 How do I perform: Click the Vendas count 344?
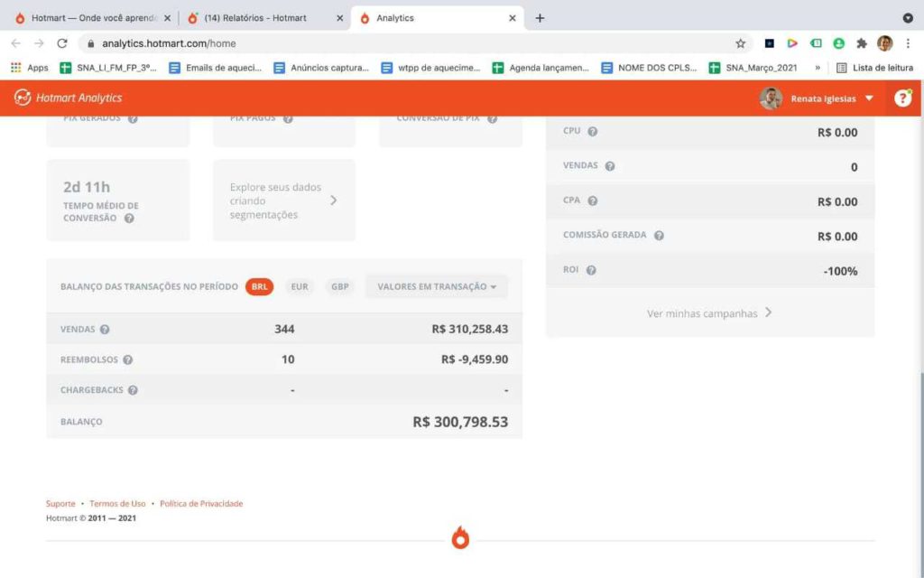tap(284, 329)
